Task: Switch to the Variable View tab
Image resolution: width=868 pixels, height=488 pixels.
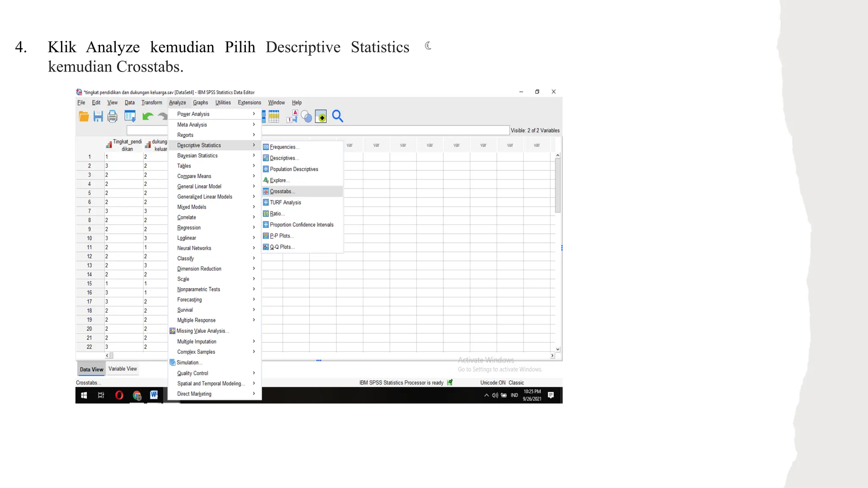Action: pyautogui.click(x=122, y=369)
